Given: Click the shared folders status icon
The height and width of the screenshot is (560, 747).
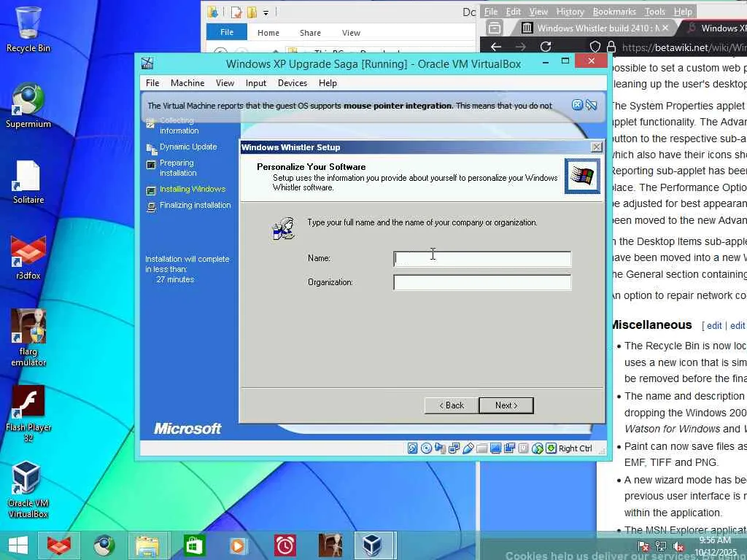Looking at the screenshot, I should (x=481, y=448).
